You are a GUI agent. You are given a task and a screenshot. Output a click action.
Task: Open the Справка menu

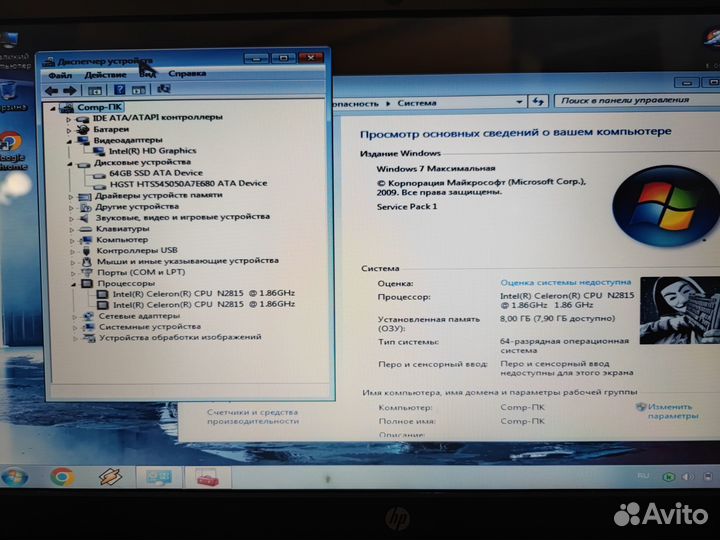(187, 73)
